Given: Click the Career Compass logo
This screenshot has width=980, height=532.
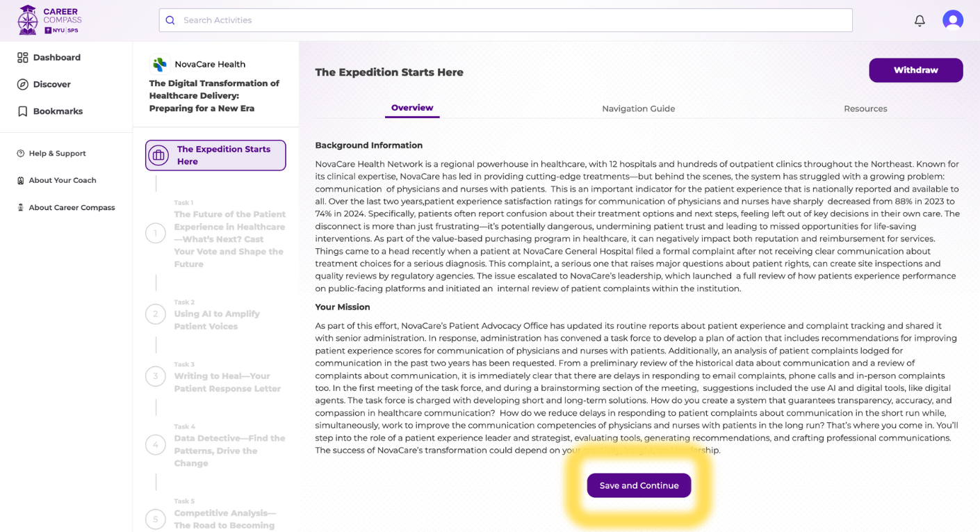Looking at the screenshot, I should 49,20.
